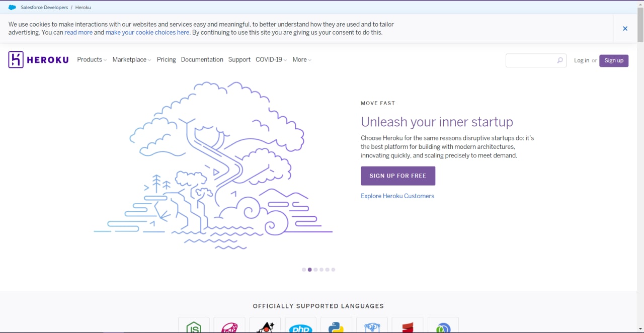
Task: Select the sixth carousel dot
Action: coord(333,270)
